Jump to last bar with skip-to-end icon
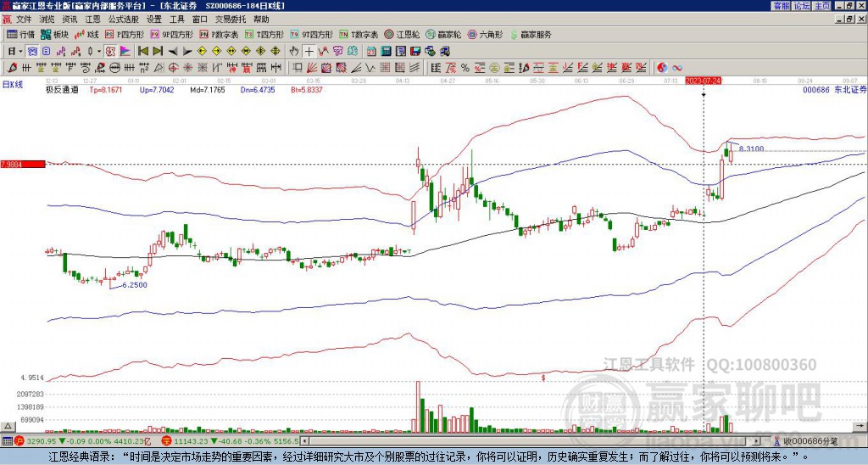Viewport: 868px width, 465px height. click(158, 52)
